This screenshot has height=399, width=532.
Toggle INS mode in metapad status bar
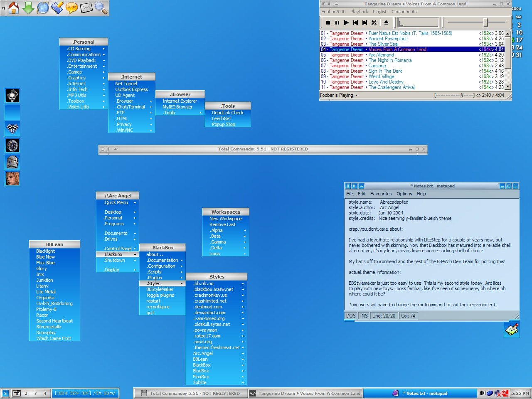[x=364, y=316]
